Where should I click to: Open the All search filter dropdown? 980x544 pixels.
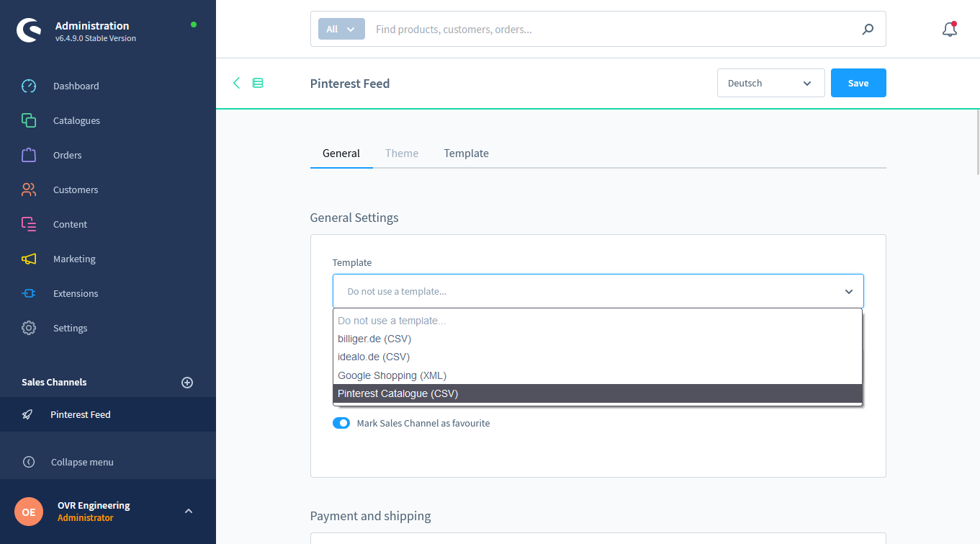point(341,30)
